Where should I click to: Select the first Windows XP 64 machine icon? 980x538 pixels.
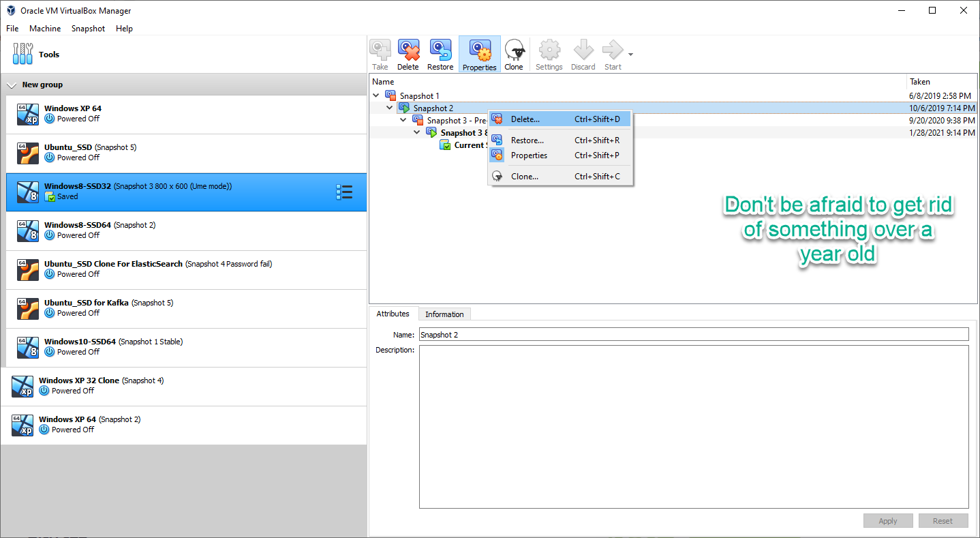point(28,115)
